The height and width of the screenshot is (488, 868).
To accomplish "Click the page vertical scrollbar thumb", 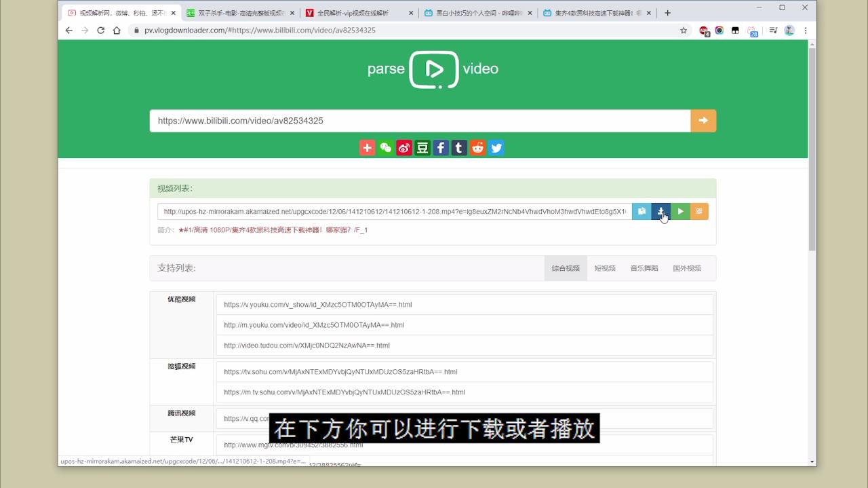I will [812, 149].
